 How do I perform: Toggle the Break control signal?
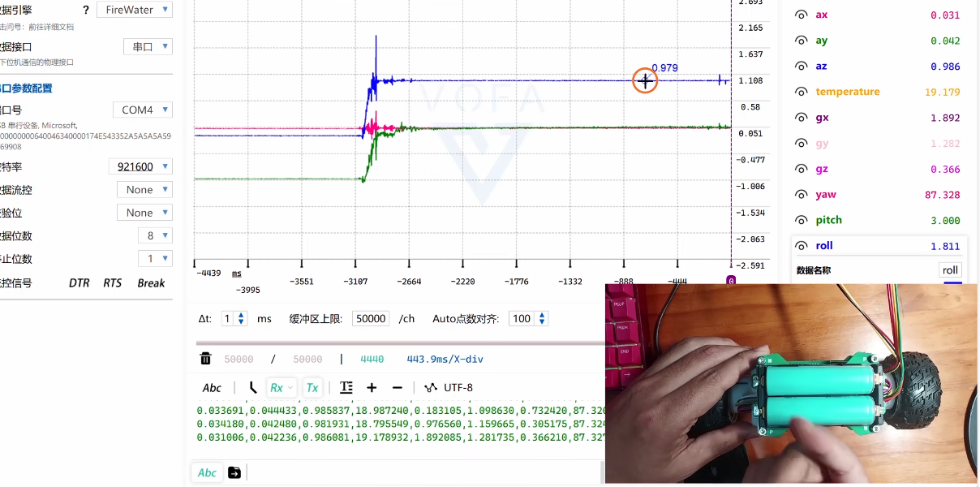[x=151, y=283]
